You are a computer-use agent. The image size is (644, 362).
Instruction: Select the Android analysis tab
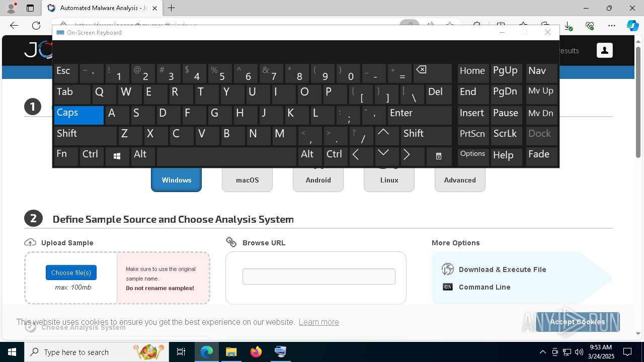[318, 179]
